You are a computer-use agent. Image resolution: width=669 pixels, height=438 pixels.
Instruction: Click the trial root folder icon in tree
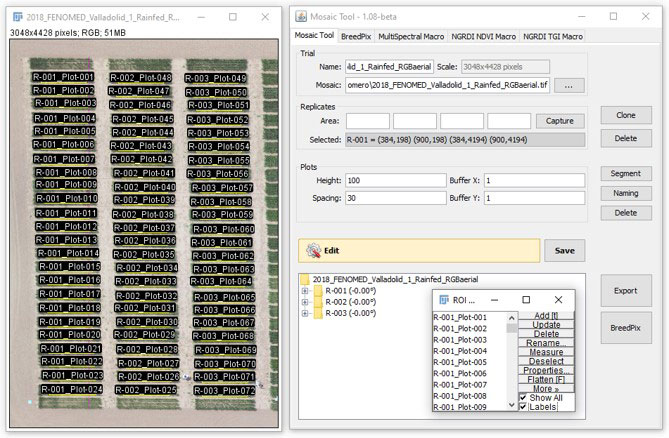[x=305, y=279]
